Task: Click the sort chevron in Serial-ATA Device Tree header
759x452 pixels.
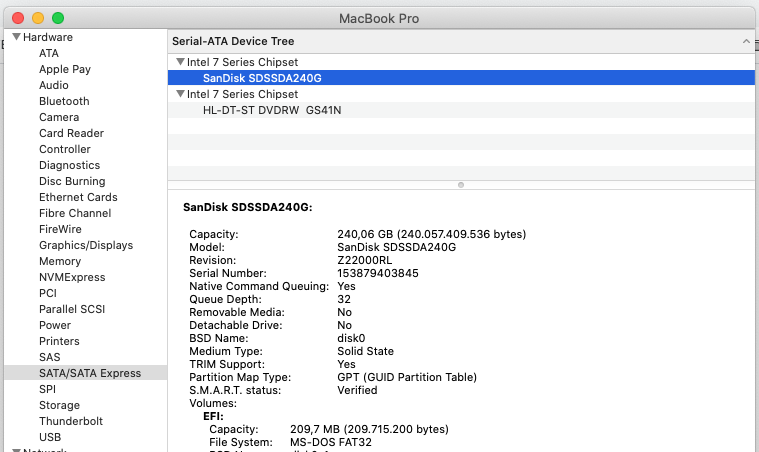Action: 746,42
